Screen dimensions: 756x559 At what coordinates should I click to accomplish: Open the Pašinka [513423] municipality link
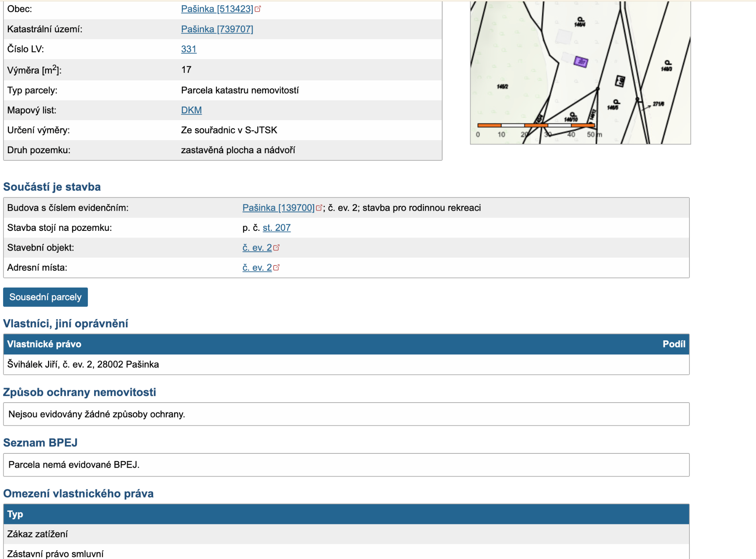(217, 9)
